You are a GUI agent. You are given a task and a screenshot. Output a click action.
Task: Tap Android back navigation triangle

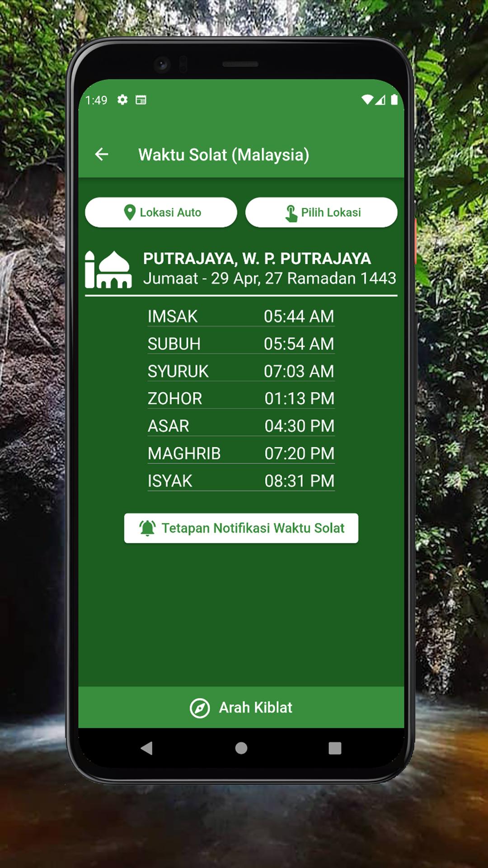coord(146,748)
